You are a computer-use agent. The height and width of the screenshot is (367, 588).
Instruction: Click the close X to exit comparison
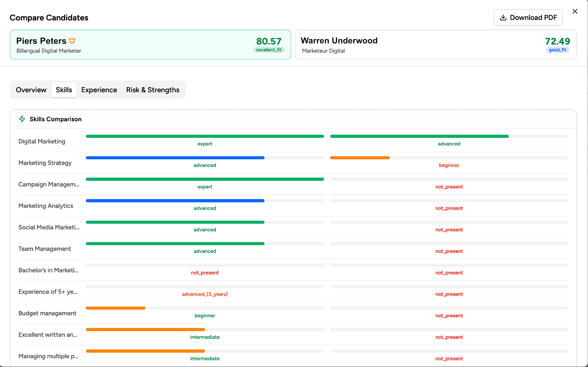(x=575, y=11)
